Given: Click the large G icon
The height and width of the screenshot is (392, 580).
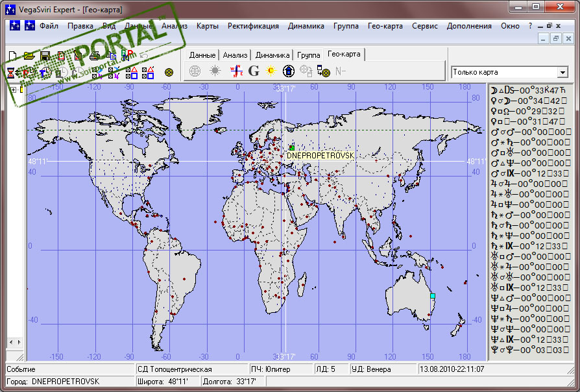Looking at the screenshot, I should [254, 71].
